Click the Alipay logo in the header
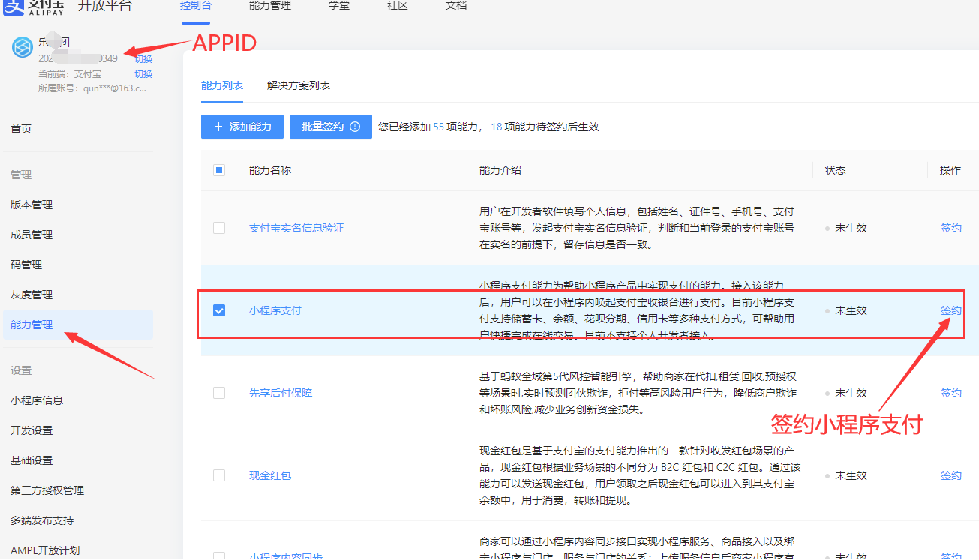 pyautogui.click(x=34, y=6)
